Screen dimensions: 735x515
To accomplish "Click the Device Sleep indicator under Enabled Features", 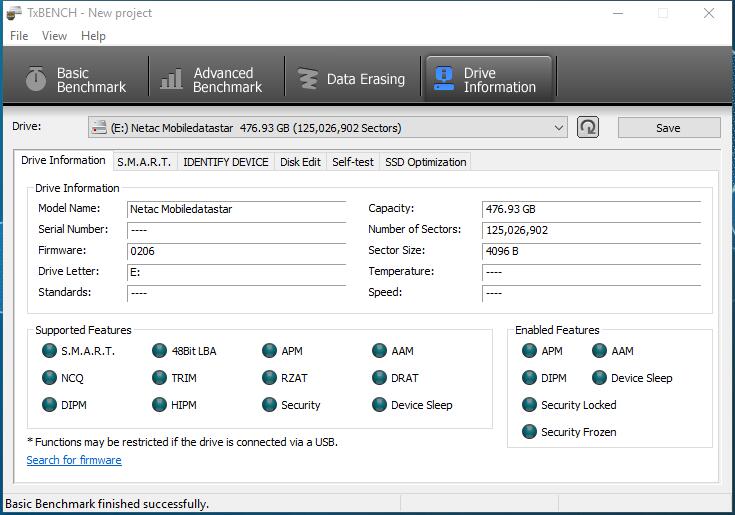I will coord(600,378).
